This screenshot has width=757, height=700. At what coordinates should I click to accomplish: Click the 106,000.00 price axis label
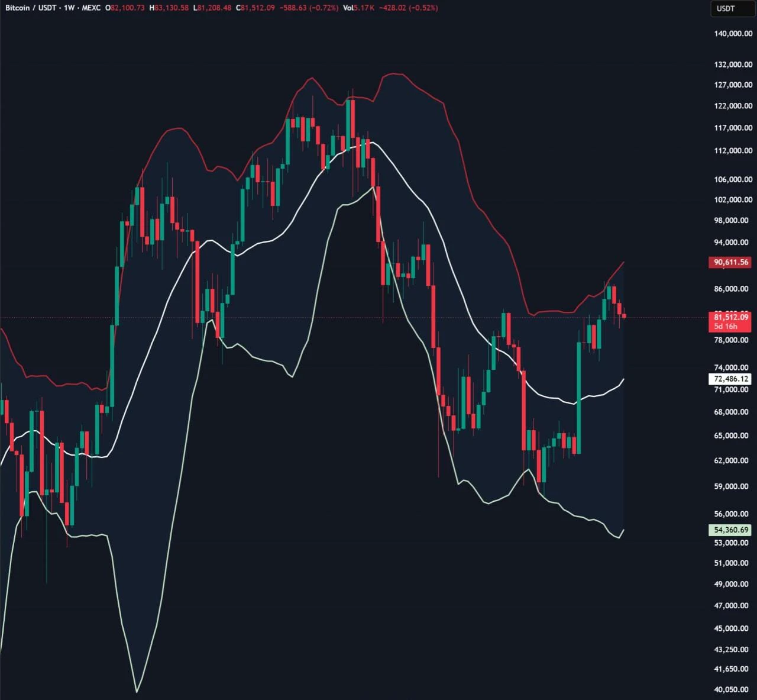733,179
